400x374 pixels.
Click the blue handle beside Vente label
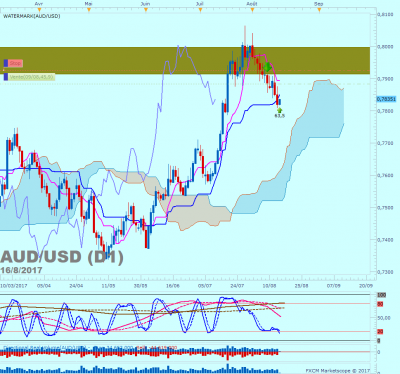pos(6,77)
